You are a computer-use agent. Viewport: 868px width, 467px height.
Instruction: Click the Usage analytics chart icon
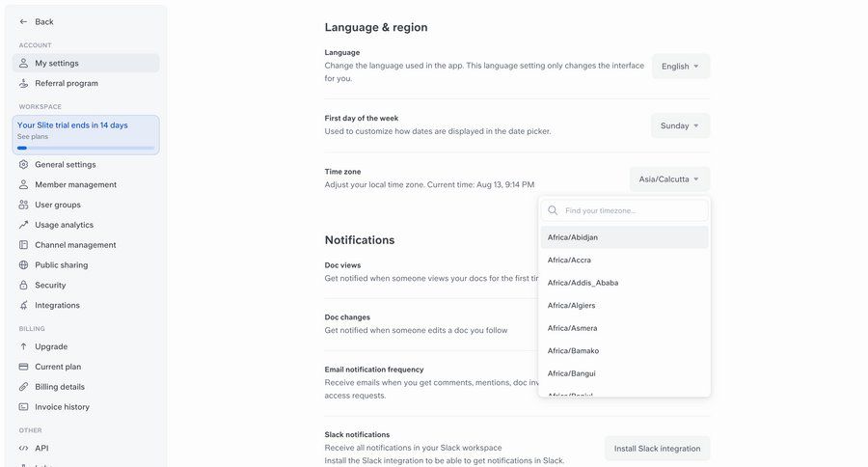click(x=24, y=225)
